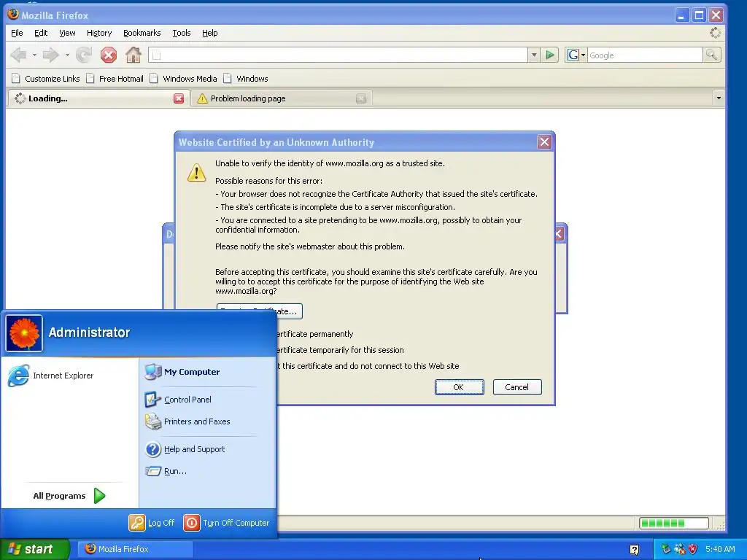Select accept certificate temporarily for this session
This screenshot has height=560, width=747.
coord(340,350)
